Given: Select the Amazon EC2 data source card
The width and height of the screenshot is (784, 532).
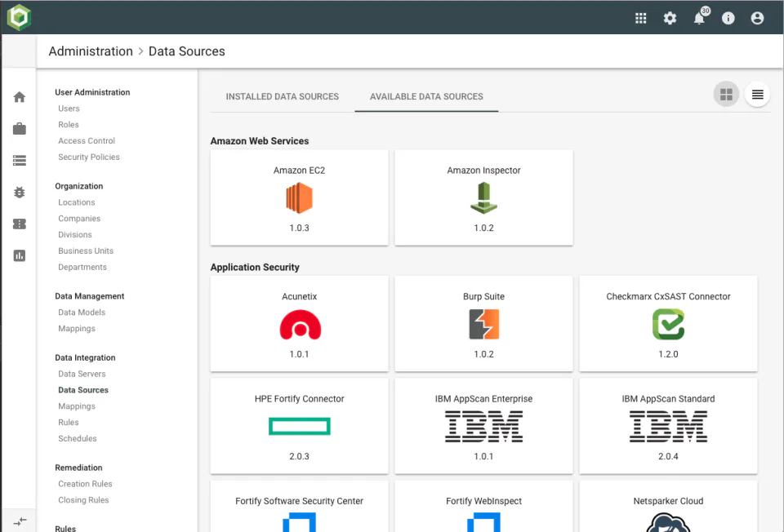Looking at the screenshot, I should [x=299, y=197].
